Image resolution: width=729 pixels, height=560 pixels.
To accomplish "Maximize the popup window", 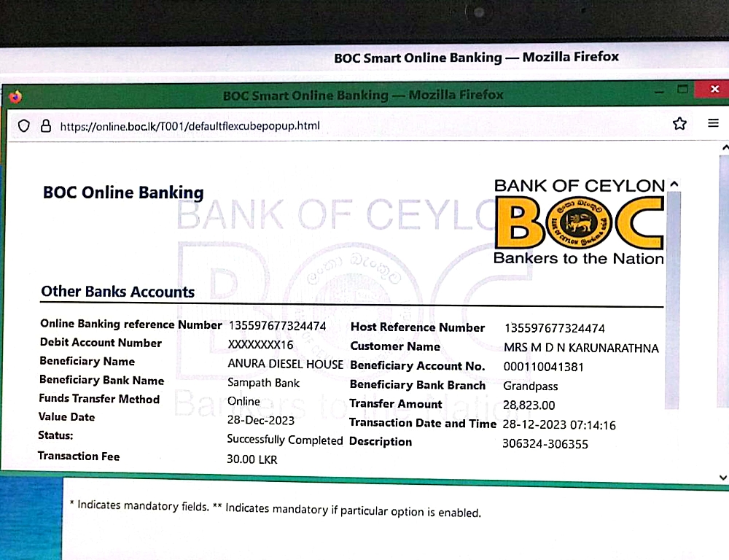I will pos(683,90).
